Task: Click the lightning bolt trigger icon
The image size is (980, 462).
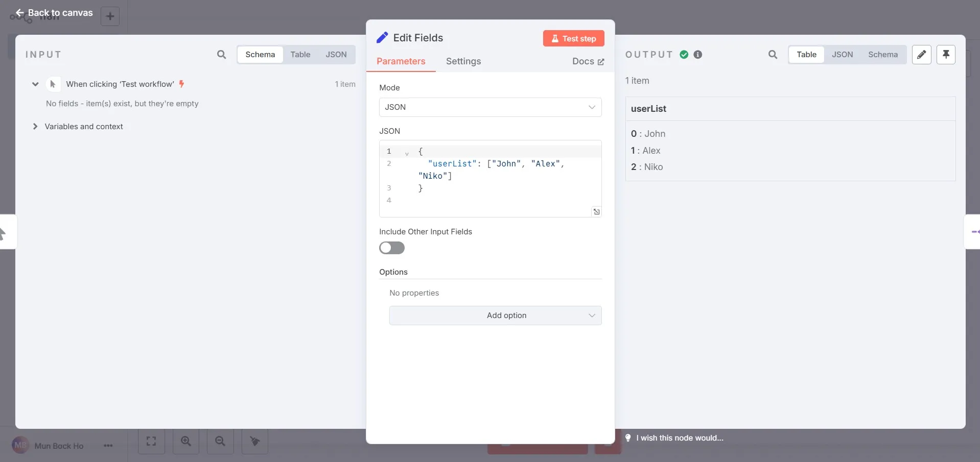Action: [x=181, y=84]
